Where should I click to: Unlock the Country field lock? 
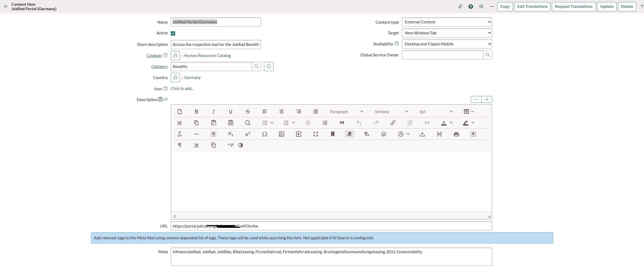tap(175, 77)
